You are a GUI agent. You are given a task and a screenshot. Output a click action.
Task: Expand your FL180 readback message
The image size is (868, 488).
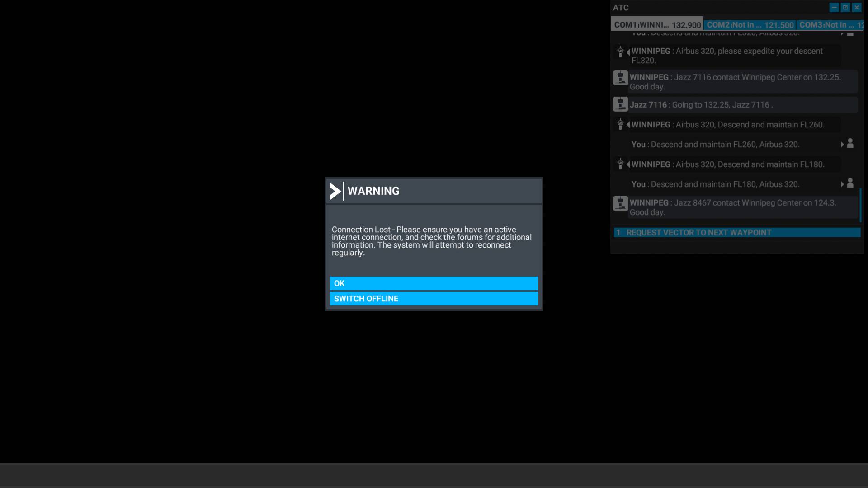(843, 184)
